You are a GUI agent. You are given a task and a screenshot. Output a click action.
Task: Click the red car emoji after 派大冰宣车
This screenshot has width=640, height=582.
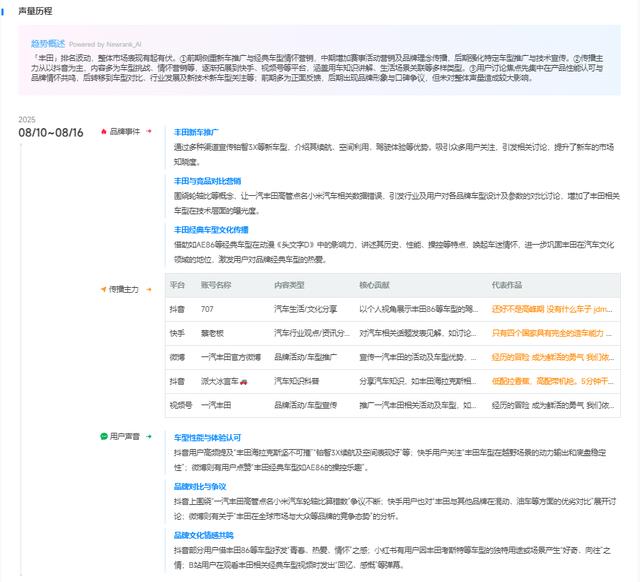click(x=242, y=381)
